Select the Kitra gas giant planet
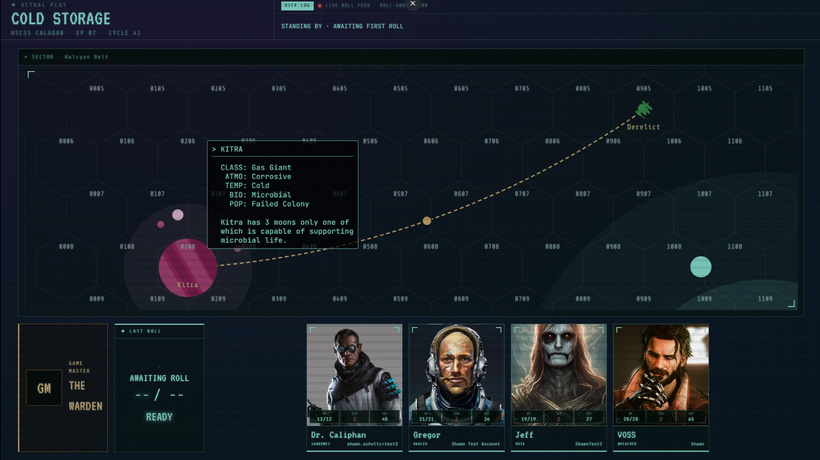The image size is (820, 460). [x=188, y=268]
